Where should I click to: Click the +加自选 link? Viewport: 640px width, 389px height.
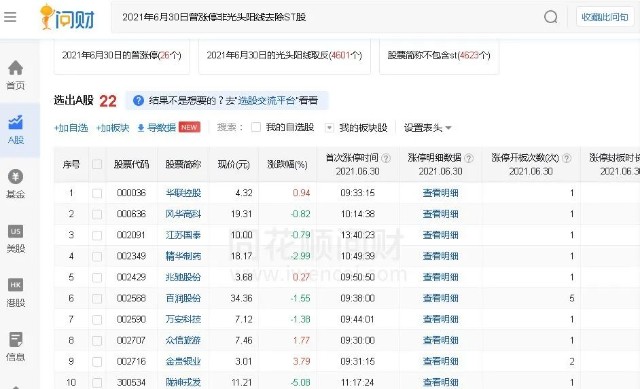[x=71, y=128]
